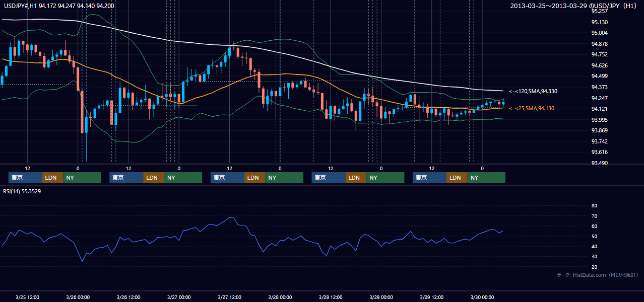Viewport: 644px width, 302px height.
Task: Click price axis value 93.490
Action: pos(599,163)
